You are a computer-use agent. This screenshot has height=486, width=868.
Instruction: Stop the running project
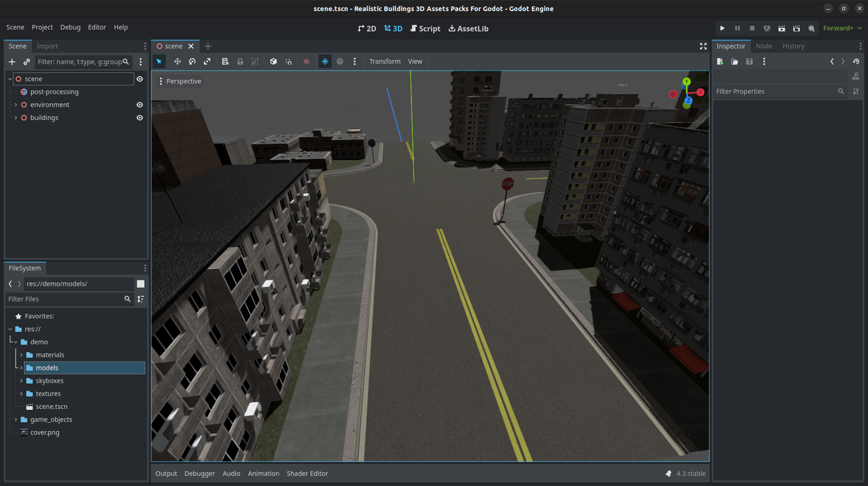[x=752, y=28]
